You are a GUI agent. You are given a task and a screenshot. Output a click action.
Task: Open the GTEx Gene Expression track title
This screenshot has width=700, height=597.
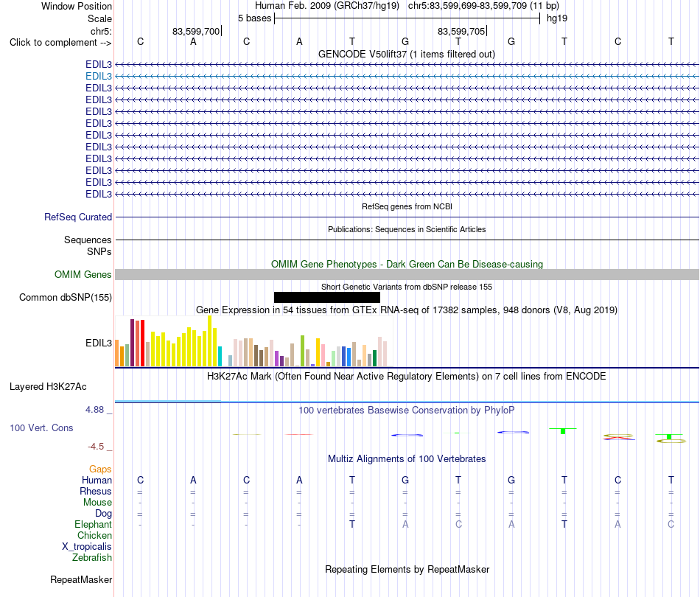pos(407,310)
